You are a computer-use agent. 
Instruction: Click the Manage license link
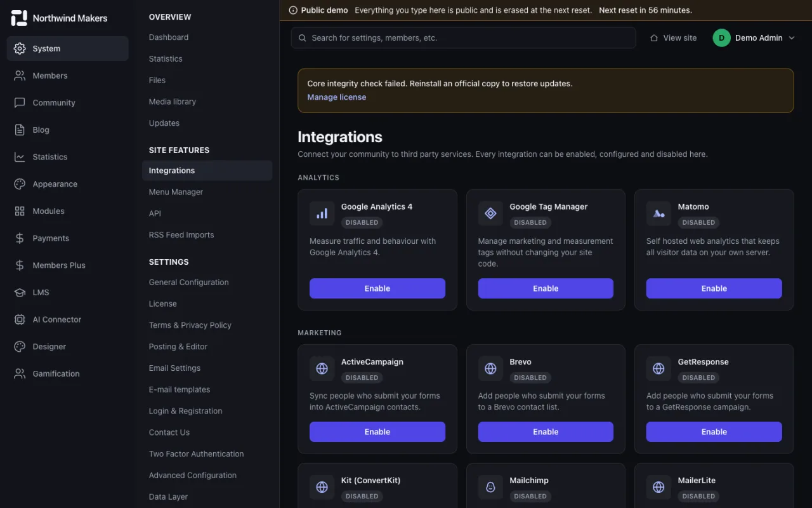(337, 97)
